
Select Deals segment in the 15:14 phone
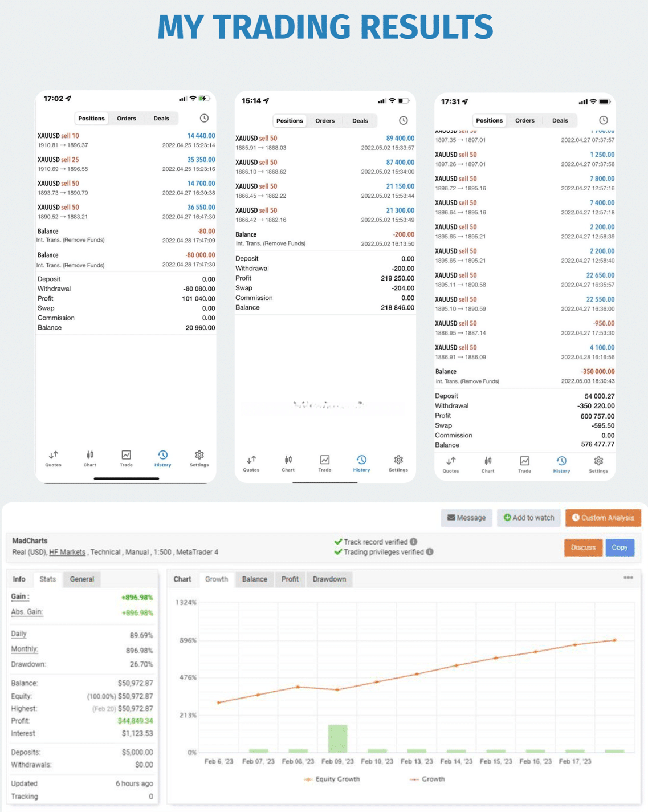(360, 121)
